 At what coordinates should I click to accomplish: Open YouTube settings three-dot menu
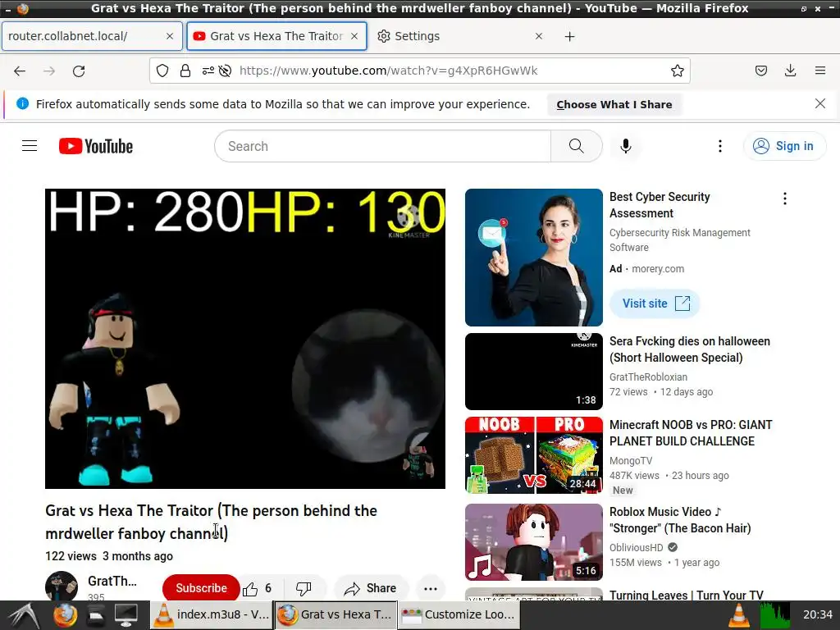pyautogui.click(x=719, y=146)
